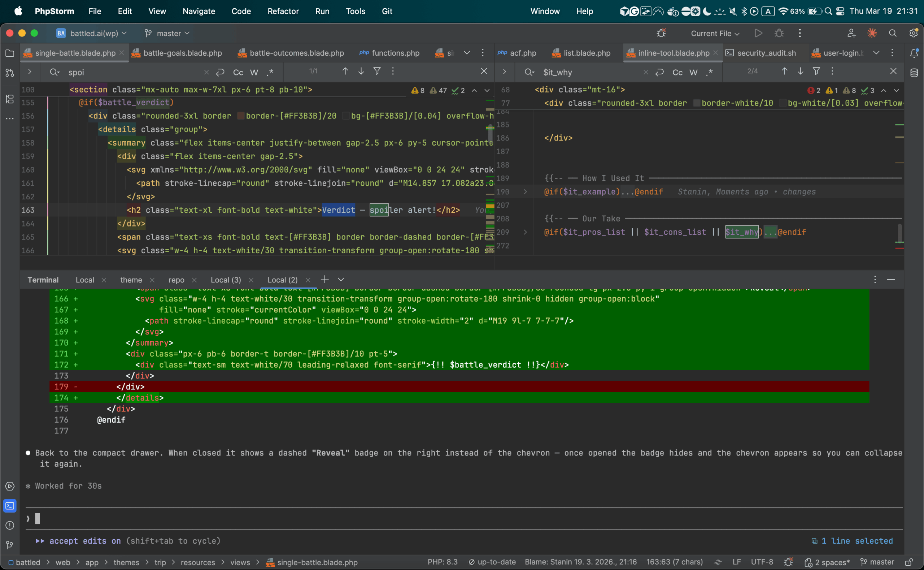Click the red color swatch beside border-[#FF3B3B]
The width and height of the screenshot is (924, 570).
pos(241,116)
